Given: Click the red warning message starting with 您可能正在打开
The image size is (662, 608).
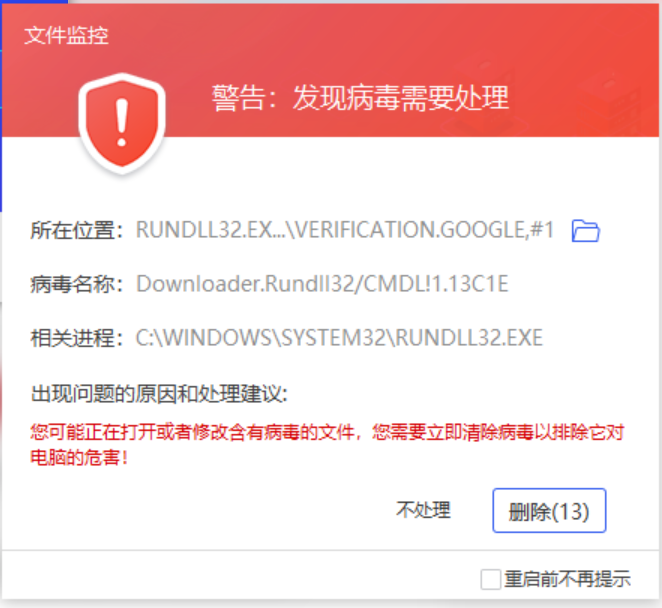Looking at the screenshot, I should pos(327,445).
